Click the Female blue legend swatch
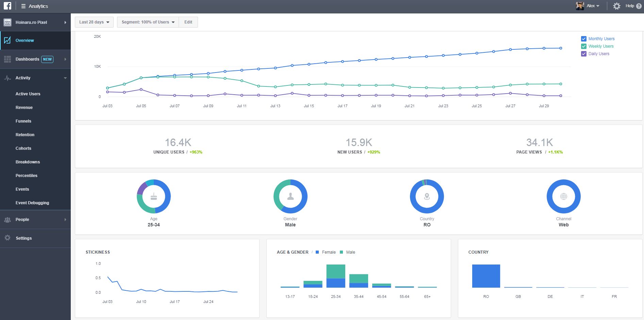 pos(317,252)
